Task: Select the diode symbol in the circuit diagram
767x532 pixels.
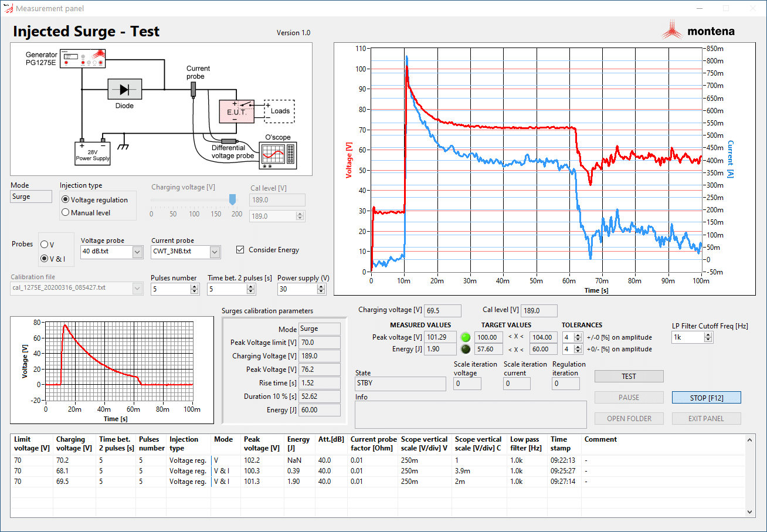Action: coord(124,89)
